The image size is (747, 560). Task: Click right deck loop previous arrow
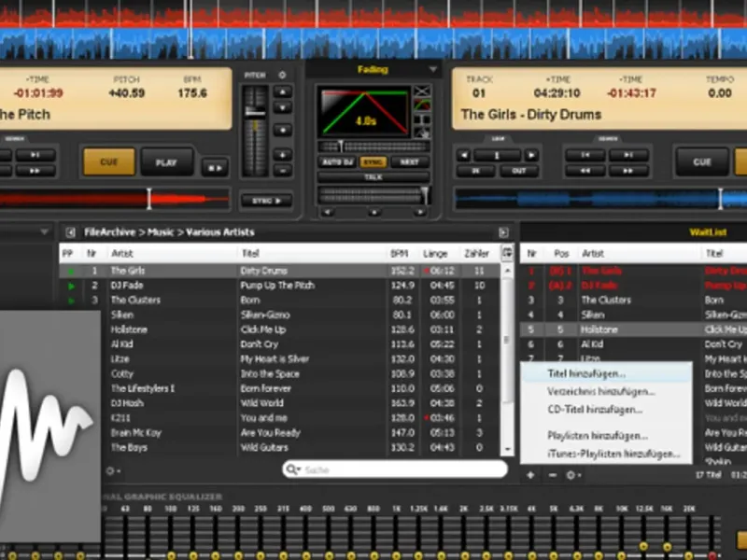(x=463, y=155)
